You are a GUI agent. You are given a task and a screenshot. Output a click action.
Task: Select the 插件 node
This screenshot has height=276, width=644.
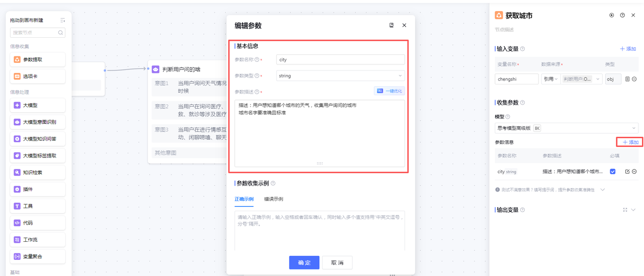[x=38, y=190]
